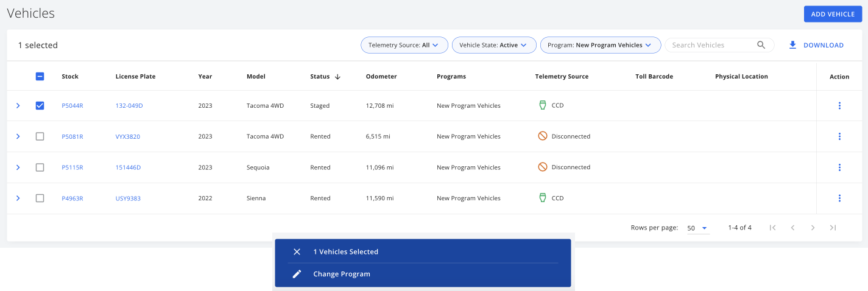Expand the P5081R row details
Image resolution: width=868 pixels, height=291 pixels.
click(x=18, y=136)
